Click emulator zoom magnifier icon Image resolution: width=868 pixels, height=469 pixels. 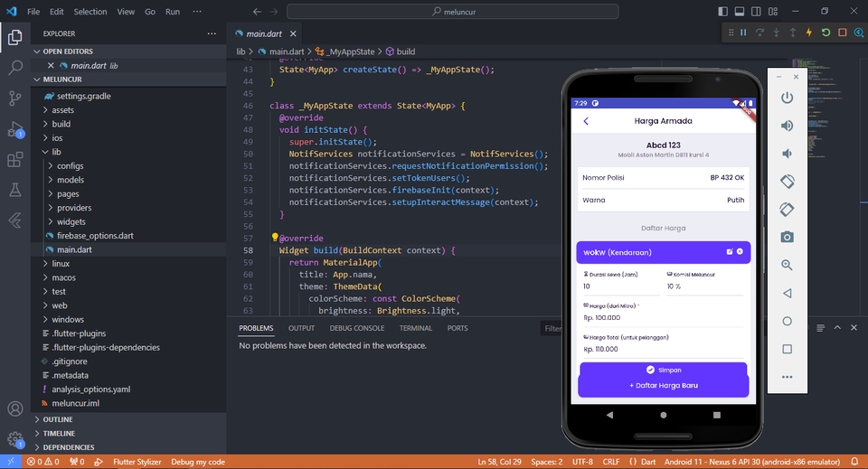[788, 265]
